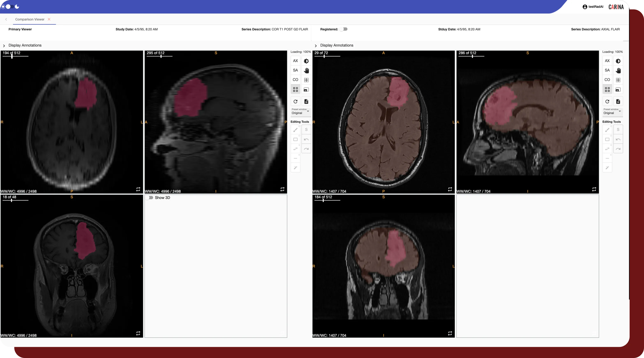This screenshot has width=644, height=358.
Task: Select the AX axial view button
Action: click(295, 61)
